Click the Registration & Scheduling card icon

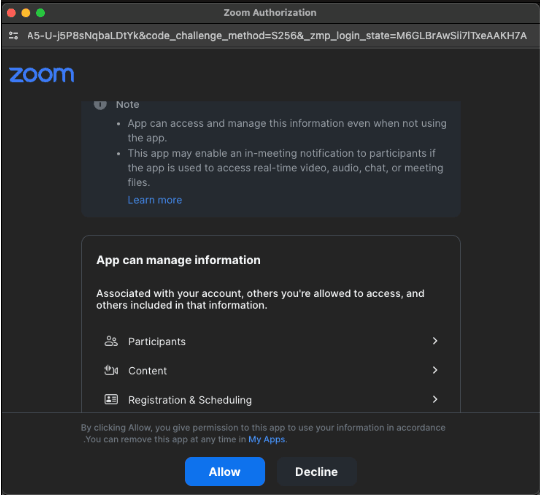point(111,399)
